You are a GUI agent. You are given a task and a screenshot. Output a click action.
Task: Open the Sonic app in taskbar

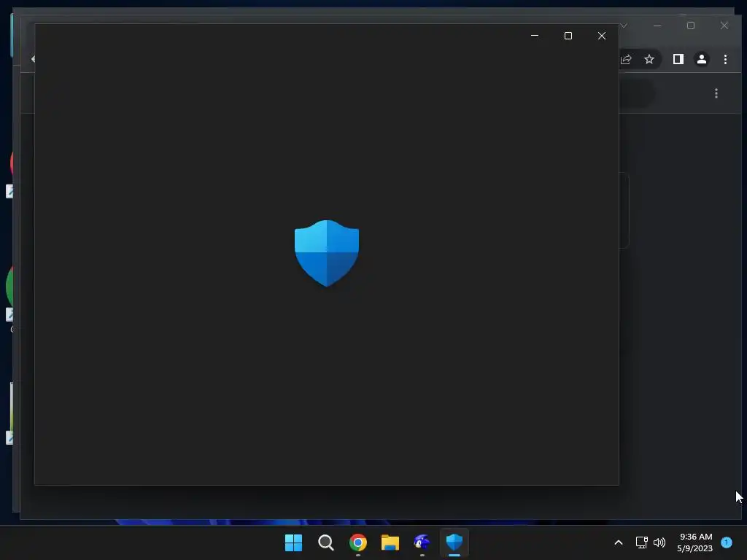[x=422, y=542]
